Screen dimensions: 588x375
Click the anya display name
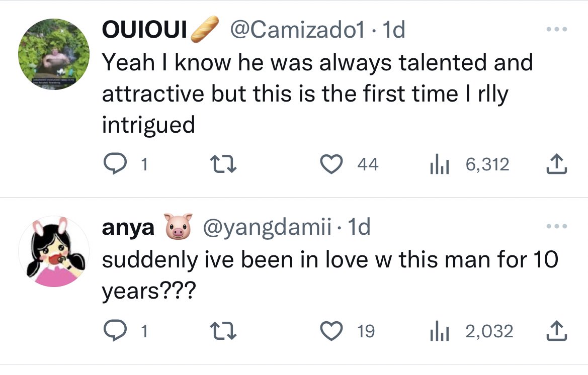(128, 227)
